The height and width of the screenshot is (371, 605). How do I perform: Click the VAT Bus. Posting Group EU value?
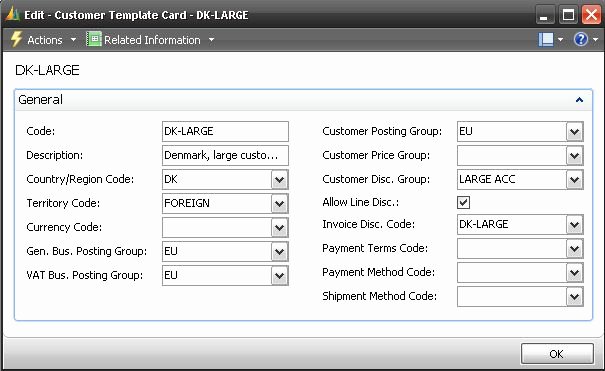click(171, 275)
